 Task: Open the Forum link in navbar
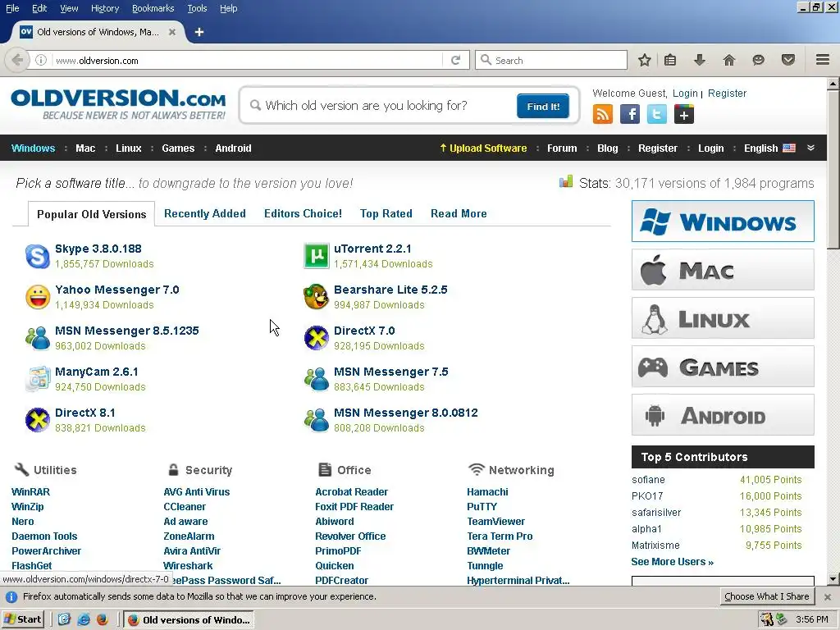pyautogui.click(x=562, y=148)
